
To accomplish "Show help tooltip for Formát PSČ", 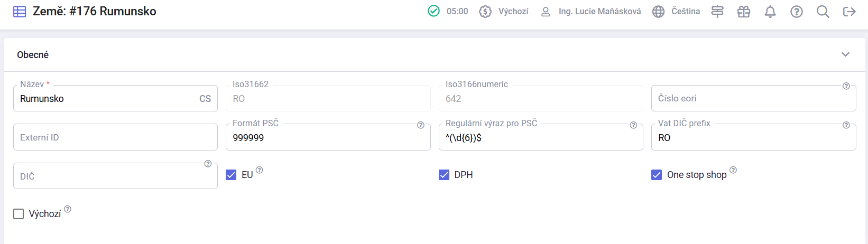I will pyautogui.click(x=421, y=125).
